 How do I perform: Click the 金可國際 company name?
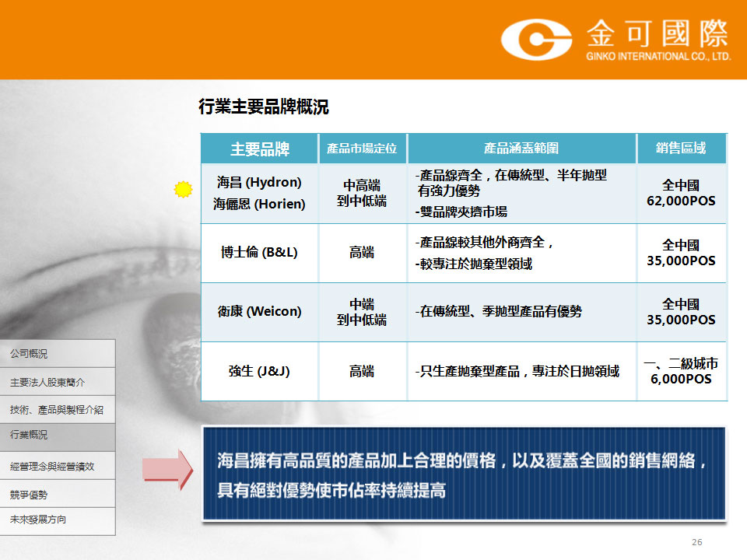[658, 33]
